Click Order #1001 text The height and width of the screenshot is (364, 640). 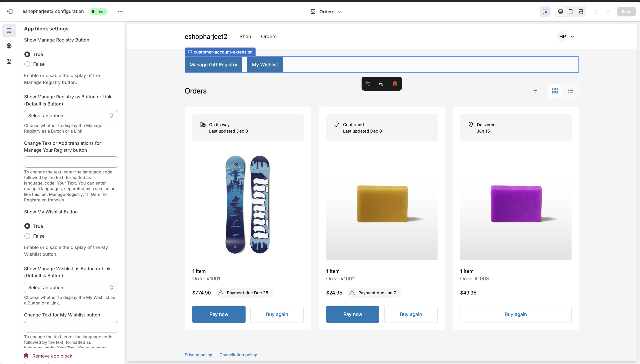pyautogui.click(x=206, y=278)
